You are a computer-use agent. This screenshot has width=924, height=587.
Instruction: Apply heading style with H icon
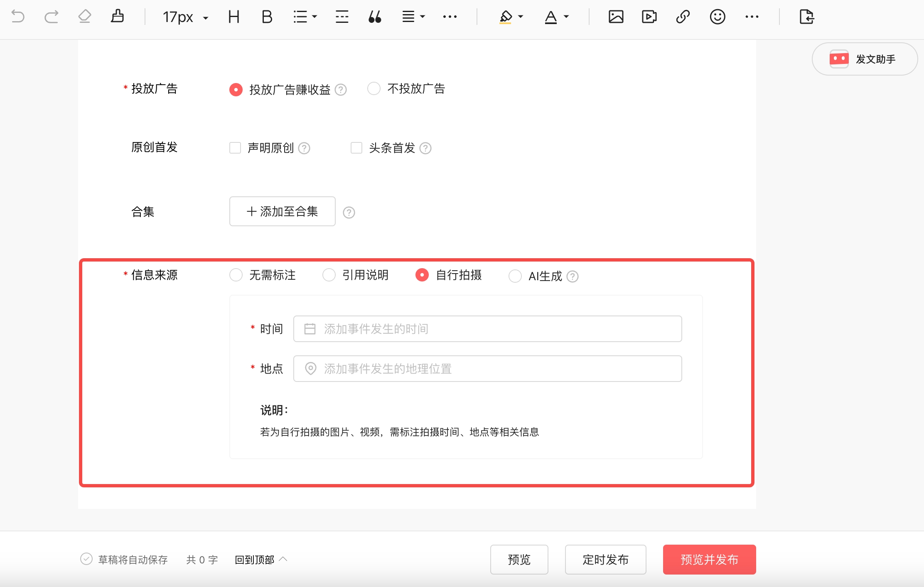point(233,17)
